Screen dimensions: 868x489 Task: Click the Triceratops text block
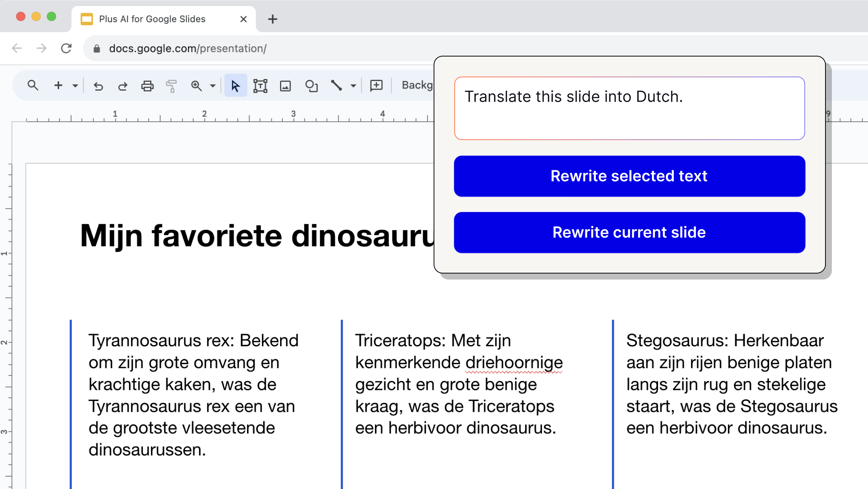[x=459, y=384]
